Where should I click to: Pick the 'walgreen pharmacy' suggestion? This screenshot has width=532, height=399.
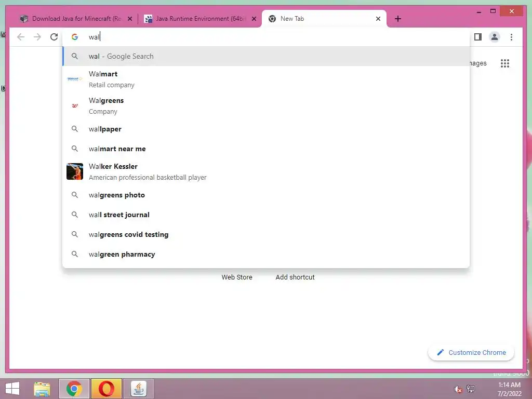click(x=267, y=254)
